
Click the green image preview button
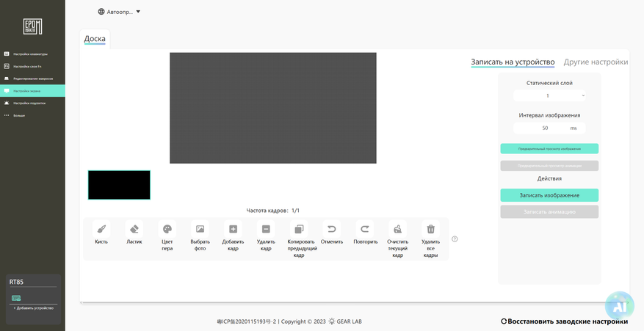(x=549, y=149)
